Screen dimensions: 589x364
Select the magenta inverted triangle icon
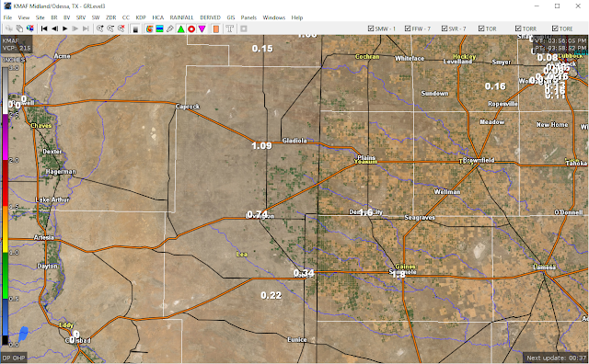pyautogui.click(x=202, y=28)
